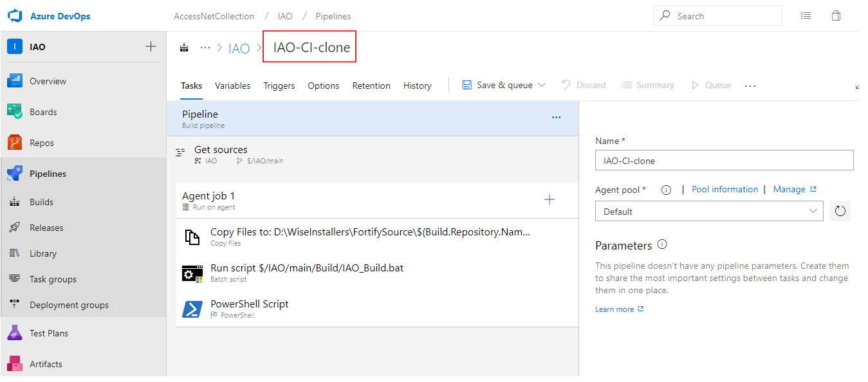
Task: Add a task to Agent job 1
Action: tap(549, 200)
